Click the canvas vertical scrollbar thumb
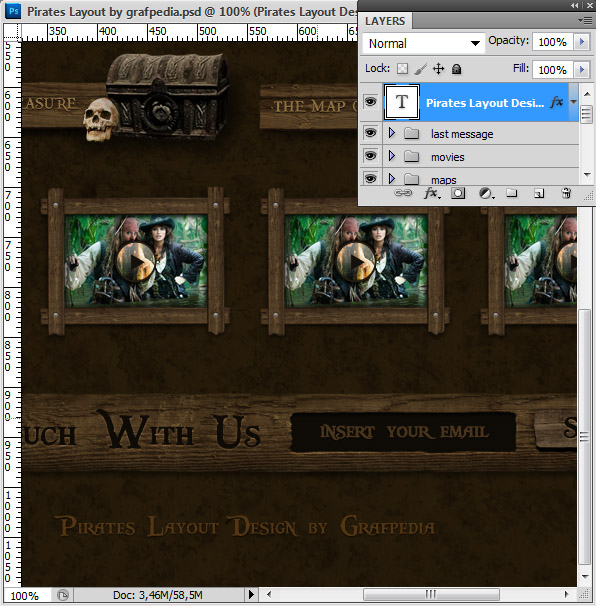The height and width of the screenshot is (606, 596). click(584, 437)
